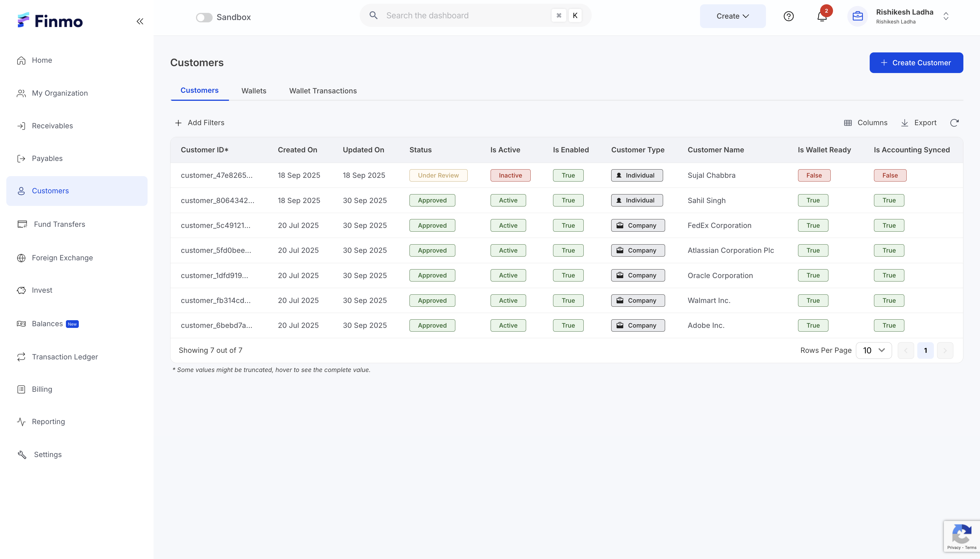Open Settings wrench icon in sidebar
This screenshot has width=980, height=559.
pos(22,454)
